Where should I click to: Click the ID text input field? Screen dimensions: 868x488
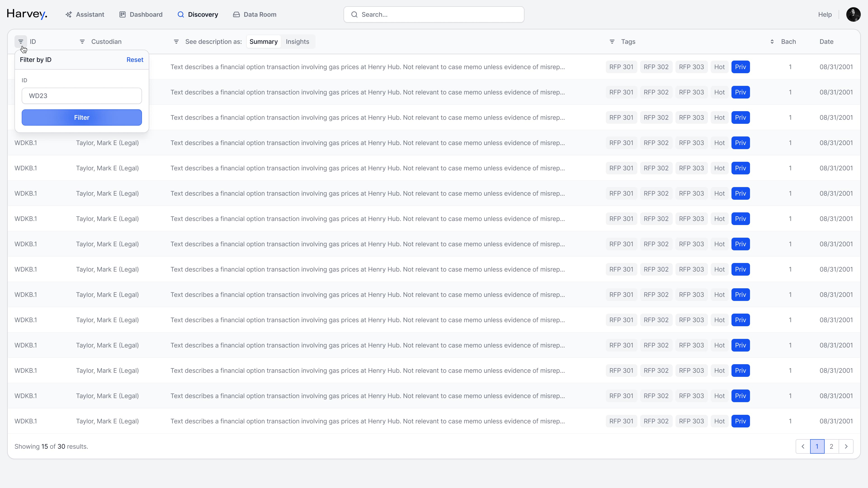[82, 96]
